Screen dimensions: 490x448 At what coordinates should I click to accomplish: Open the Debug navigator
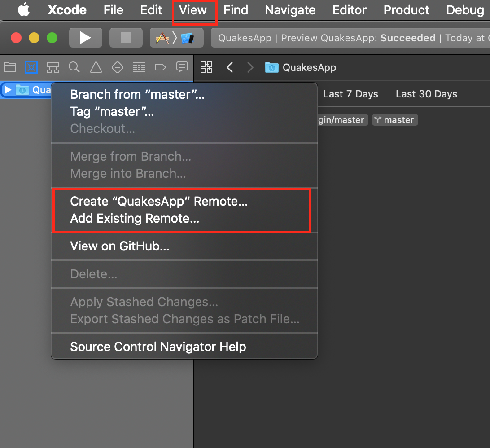(139, 67)
